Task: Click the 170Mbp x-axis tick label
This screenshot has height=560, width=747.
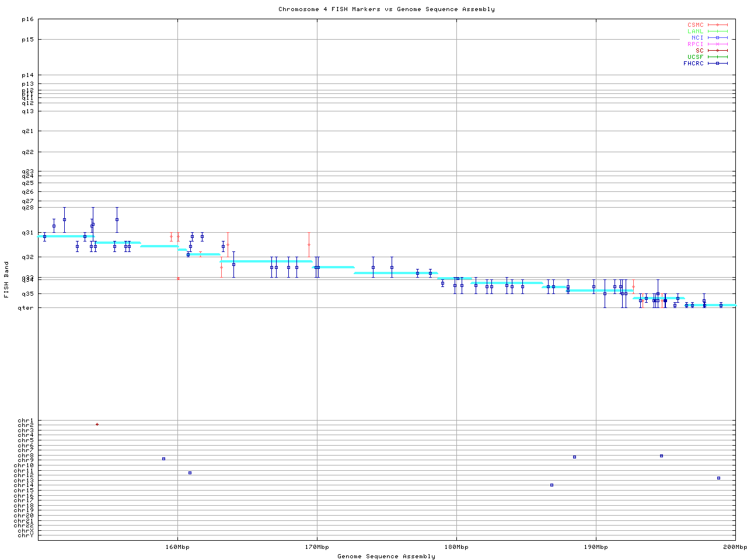Action: [317, 547]
